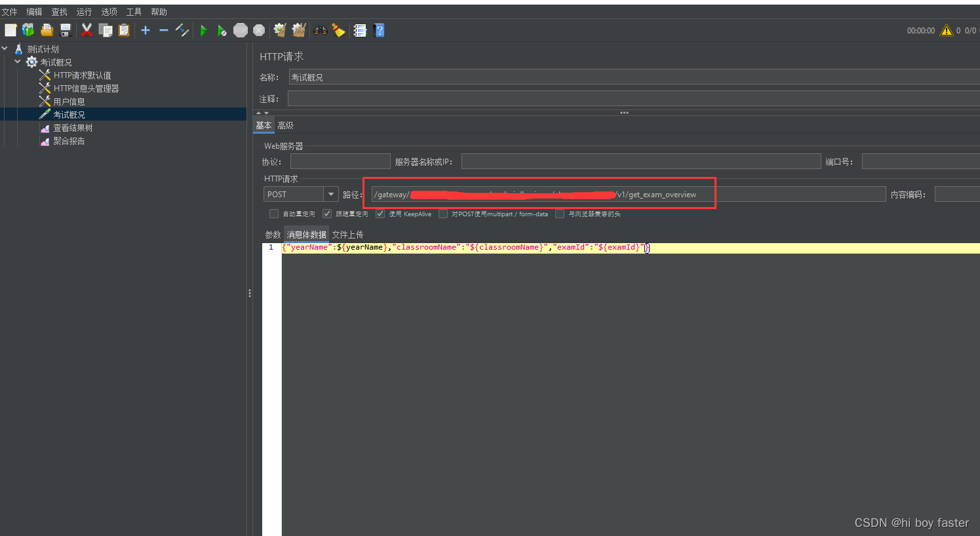This screenshot has height=536, width=980.
Task: Click the Reset Search yellow broom icon
Action: [x=338, y=30]
